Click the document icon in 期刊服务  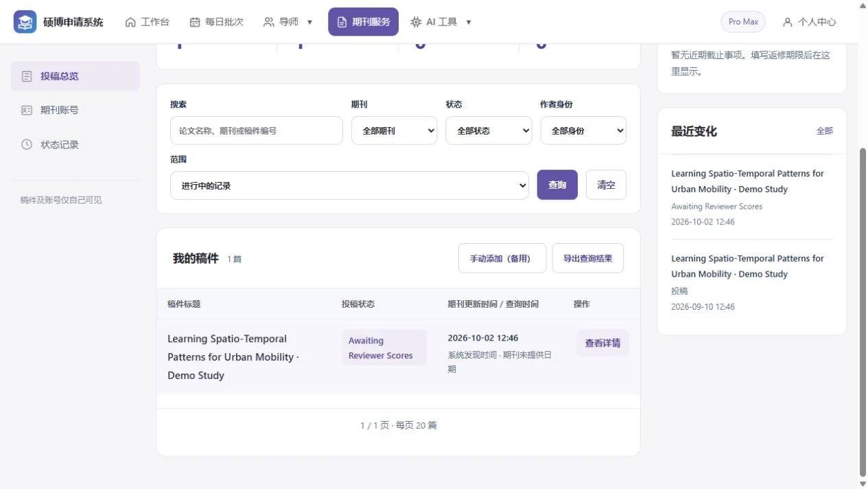click(342, 22)
